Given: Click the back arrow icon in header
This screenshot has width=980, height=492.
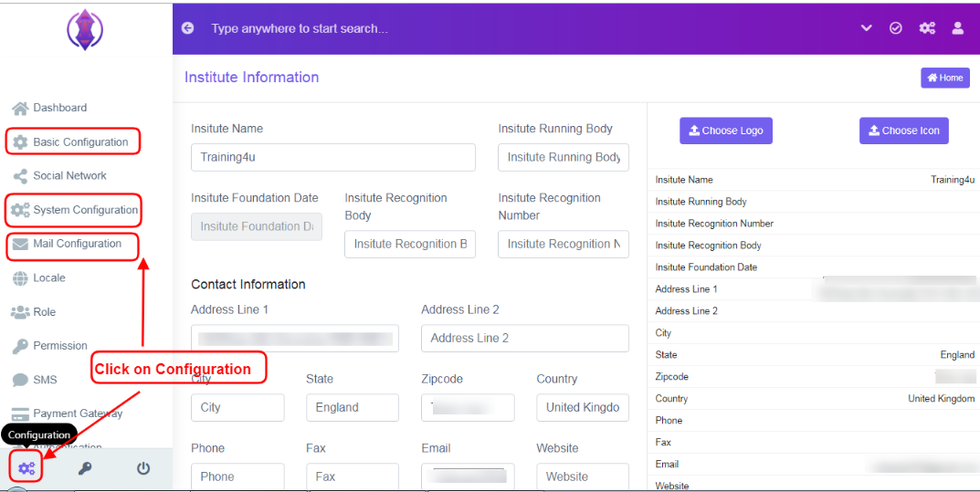Looking at the screenshot, I should coord(187,28).
